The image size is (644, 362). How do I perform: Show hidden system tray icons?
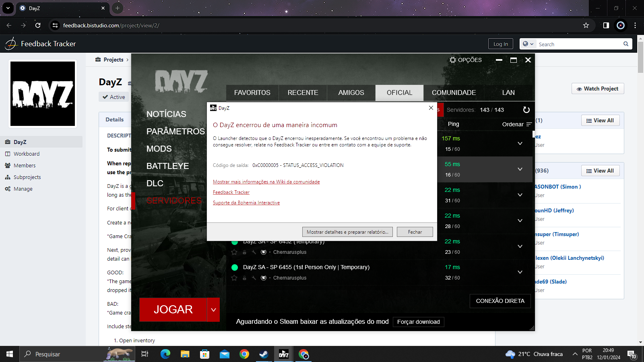[x=575, y=354]
